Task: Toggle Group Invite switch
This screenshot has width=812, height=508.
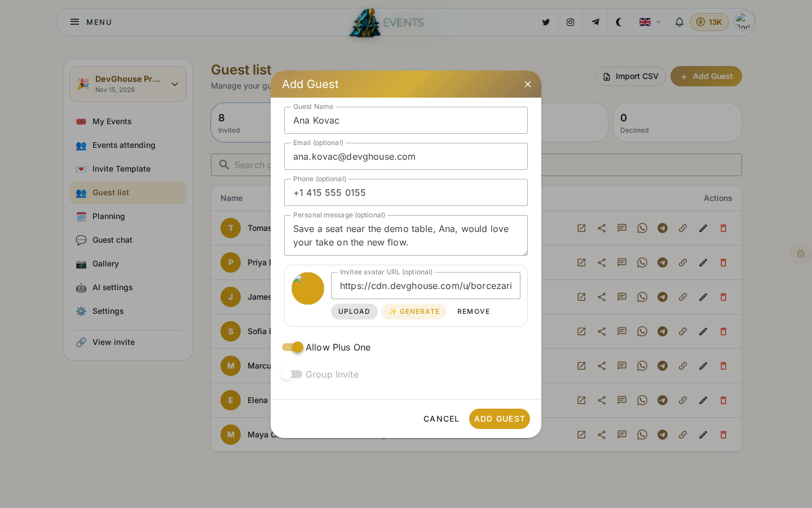Action: click(293, 374)
